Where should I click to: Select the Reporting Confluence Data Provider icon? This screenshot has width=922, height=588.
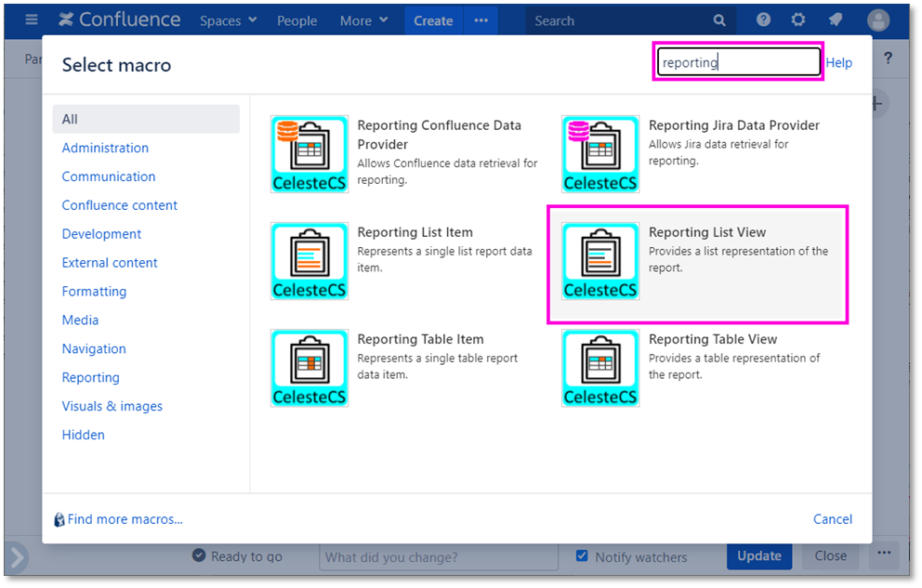(310, 154)
